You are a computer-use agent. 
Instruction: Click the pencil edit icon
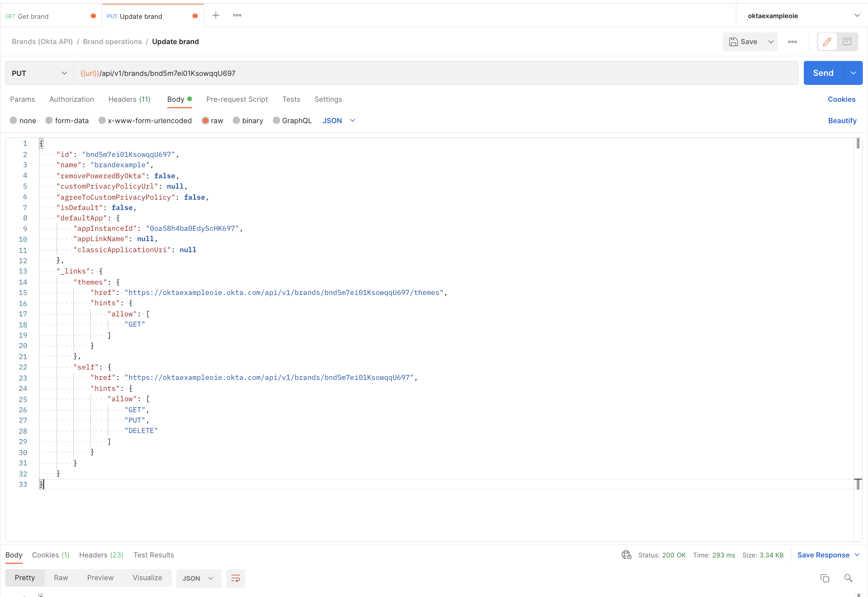tap(827, 41)
